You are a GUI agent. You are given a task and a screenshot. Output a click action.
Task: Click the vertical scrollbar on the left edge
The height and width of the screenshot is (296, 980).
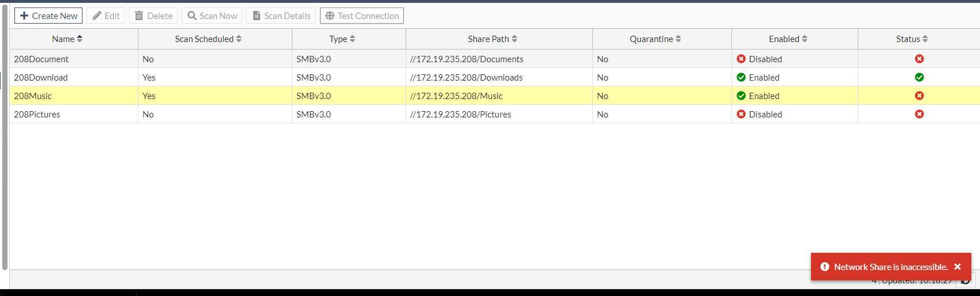5,137
